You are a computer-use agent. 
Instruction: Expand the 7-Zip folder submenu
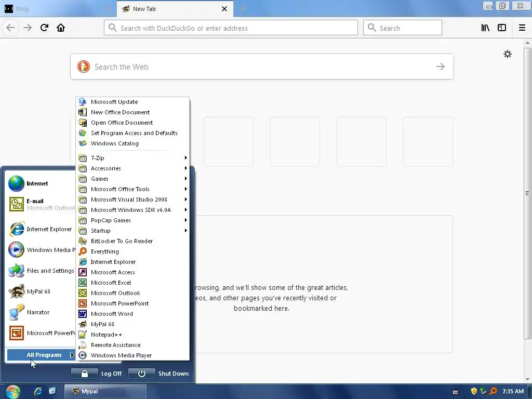point(132,158)
